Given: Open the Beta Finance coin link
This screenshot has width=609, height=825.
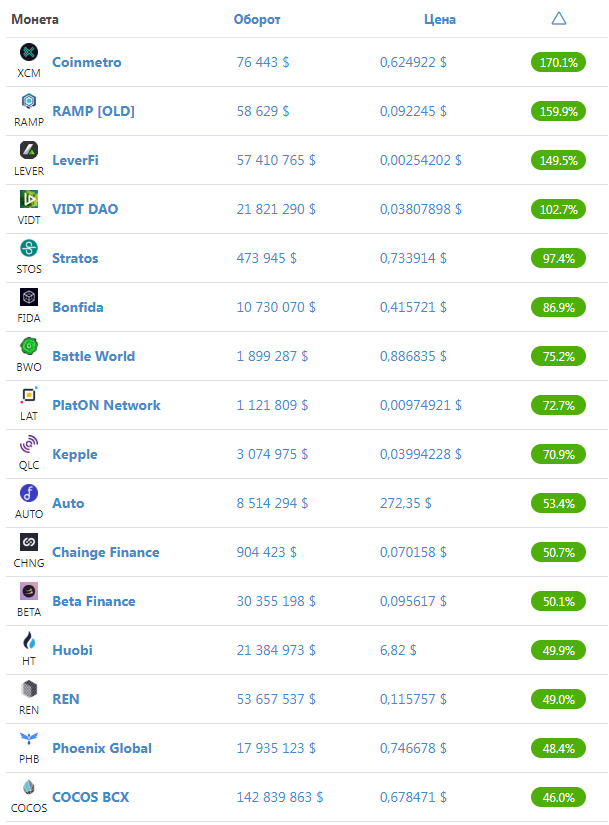Looking at the screenshot, I should pos(94,601).
